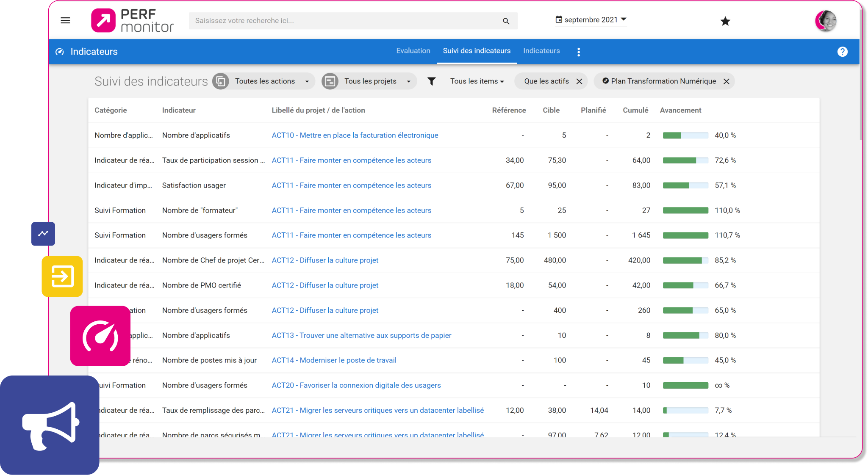
Task: Open ACT13 - Trouver une alternative aux supports de papier
Action: click(361, 335)
